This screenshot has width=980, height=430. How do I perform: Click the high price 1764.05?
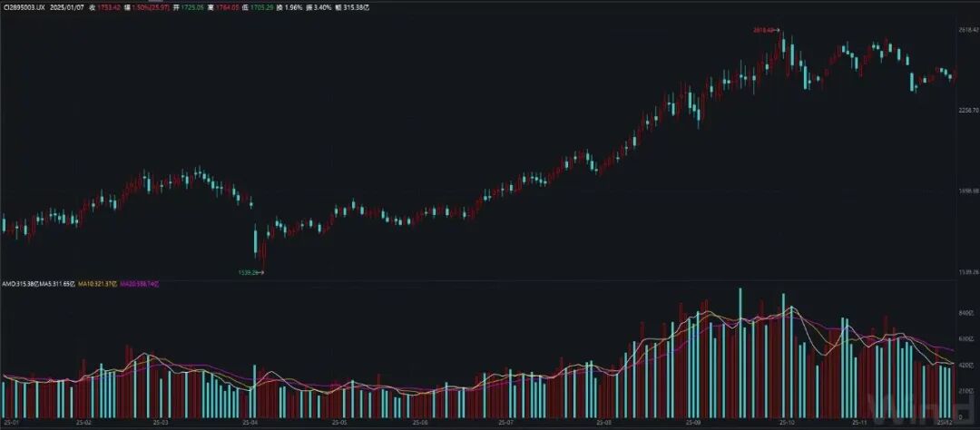click(227, 7)
